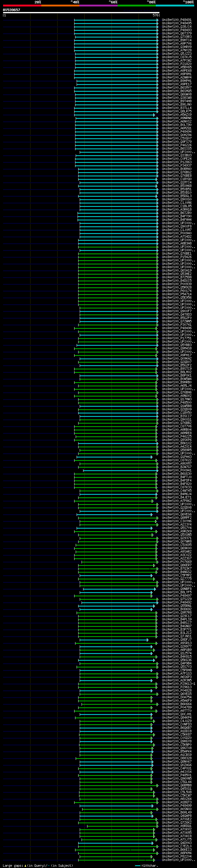Select the UniRef100_A9PE17 row label
197x868 pixels.
click(177, 84)
